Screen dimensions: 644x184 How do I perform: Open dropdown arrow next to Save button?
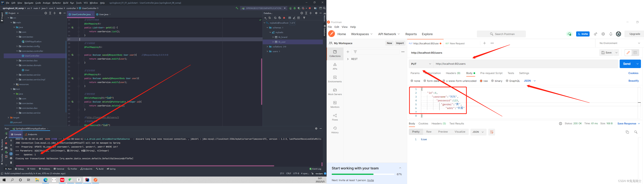pyautogui.click(x=616, y=53)
